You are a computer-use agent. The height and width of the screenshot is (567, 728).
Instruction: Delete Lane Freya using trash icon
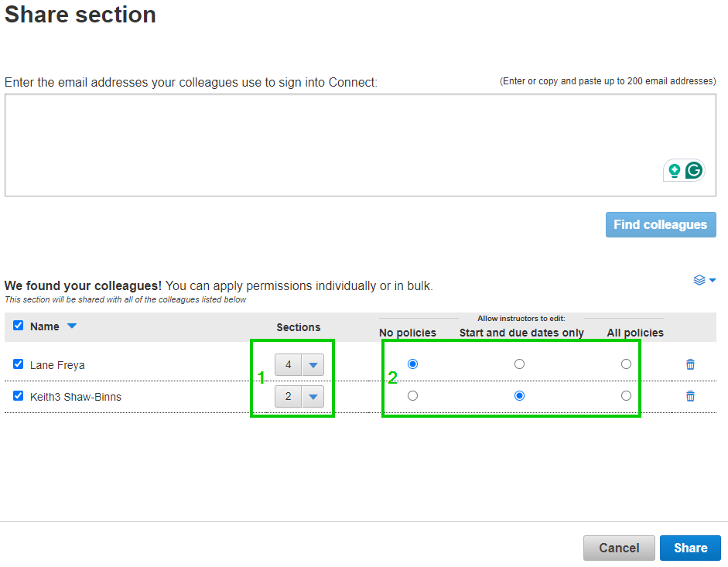click(690, 364)
